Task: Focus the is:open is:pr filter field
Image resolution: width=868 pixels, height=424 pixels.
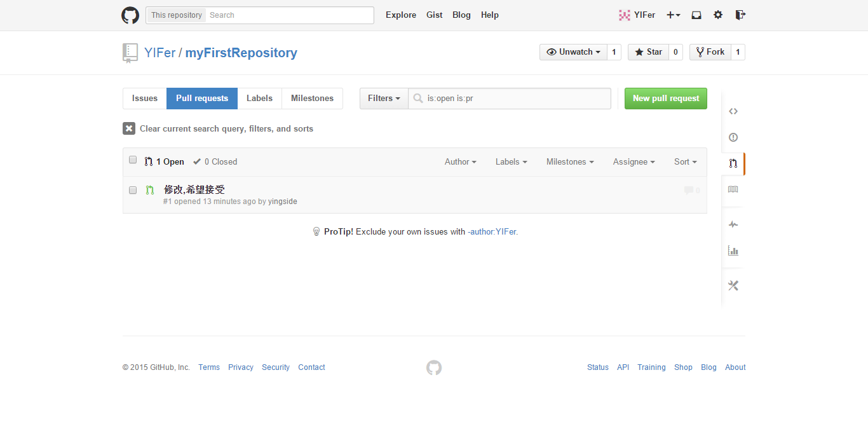Action: tap(510, 99)
